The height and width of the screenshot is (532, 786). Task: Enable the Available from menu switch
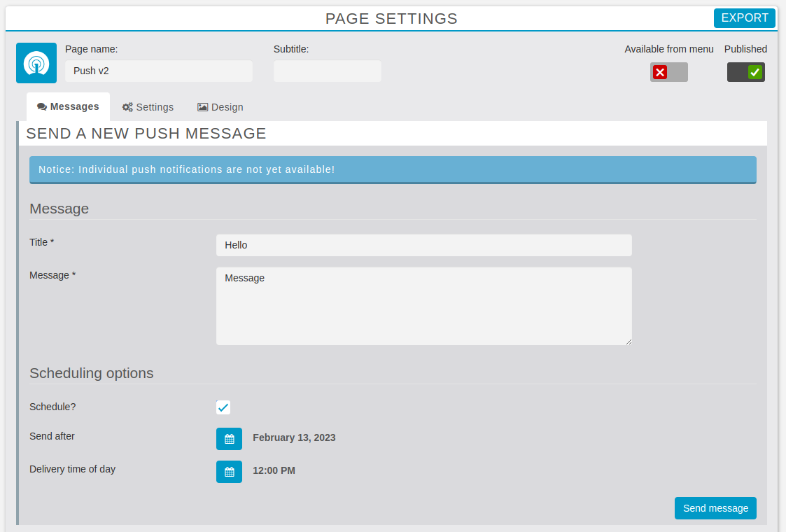(x=668, y=72)
